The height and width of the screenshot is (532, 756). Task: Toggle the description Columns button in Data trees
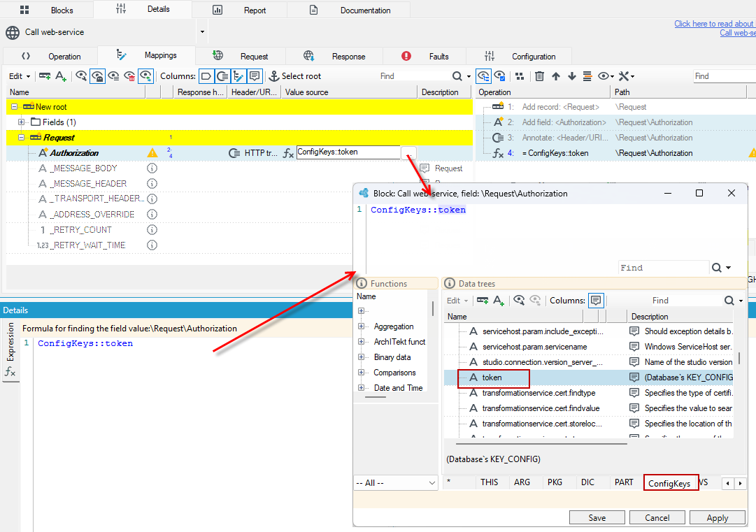[596, 300]
